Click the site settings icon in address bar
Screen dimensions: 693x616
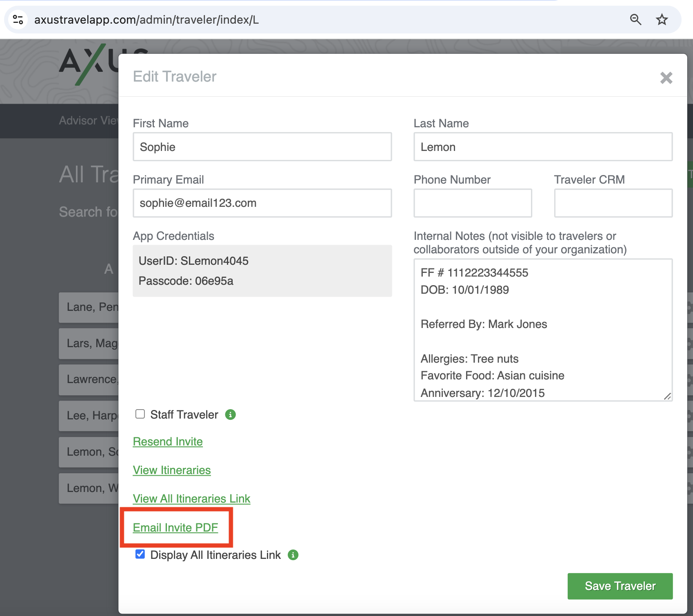(18, 20)
